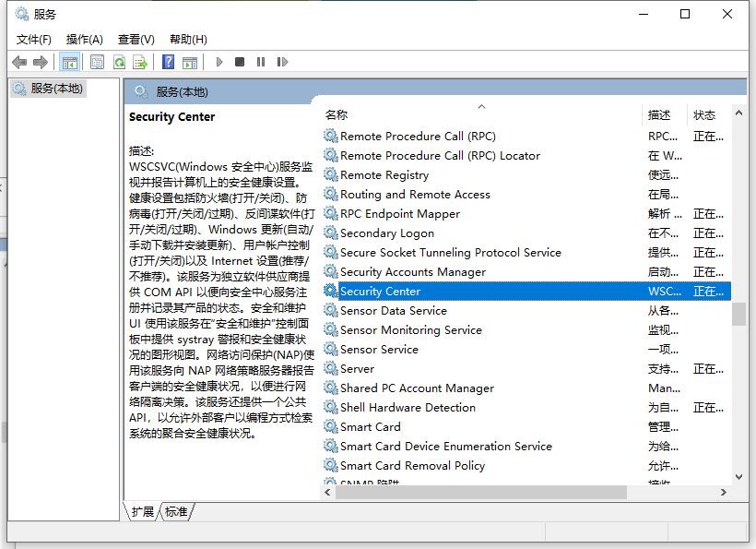This screenshot has height=549, width=756.
Task: Click the 名称 column sort arrow
Action: pyautogui.click(x=480, y=107)
